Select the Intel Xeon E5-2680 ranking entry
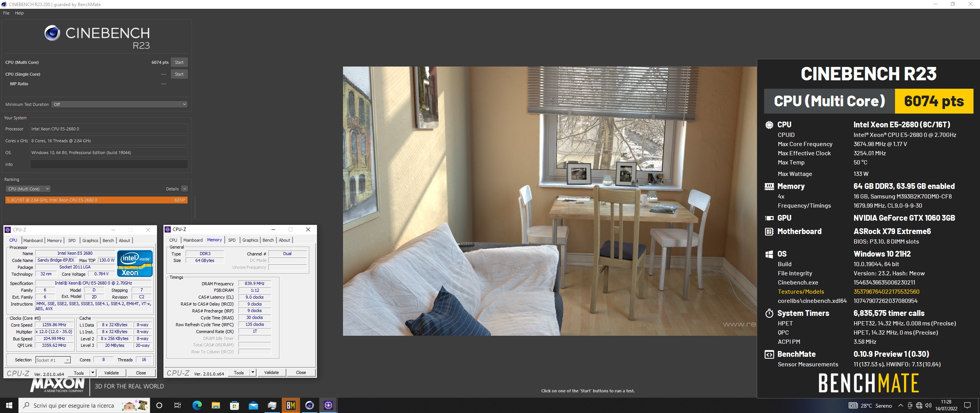This screenshot has width=980, height=413. tap(96, 200)
